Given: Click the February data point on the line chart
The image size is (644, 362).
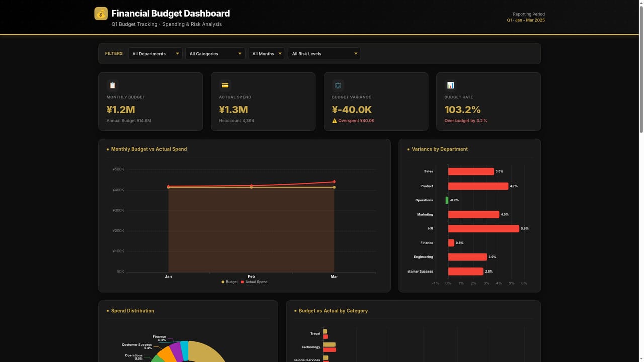Looking at the screenshot, I should click(251, 186).
